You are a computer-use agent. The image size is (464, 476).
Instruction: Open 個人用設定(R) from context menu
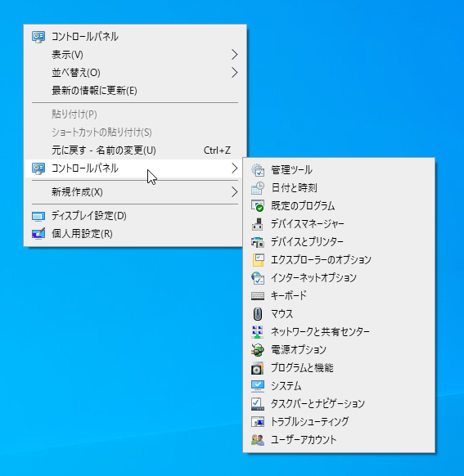point(135,234)
